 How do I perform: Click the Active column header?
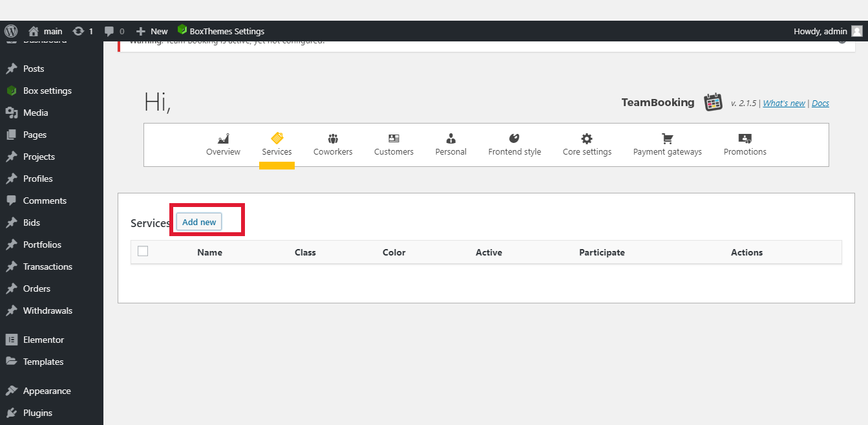pos(489,252)
